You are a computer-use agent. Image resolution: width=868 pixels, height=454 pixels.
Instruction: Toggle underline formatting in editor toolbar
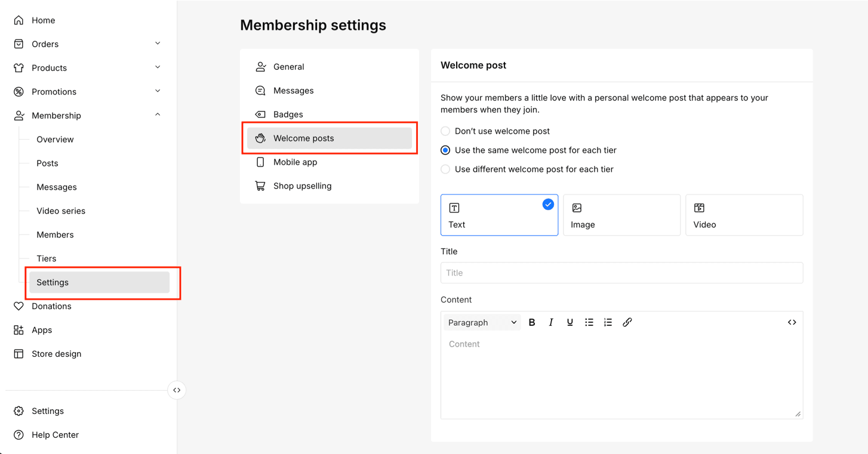pyautogui.click(x=570, y=322)
